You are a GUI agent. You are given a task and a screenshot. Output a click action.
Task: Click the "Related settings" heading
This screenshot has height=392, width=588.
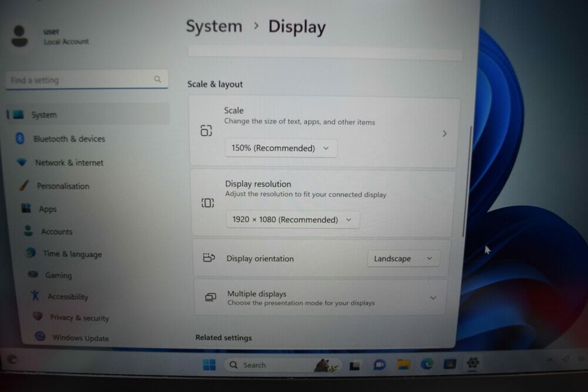(x=223, y=338)
